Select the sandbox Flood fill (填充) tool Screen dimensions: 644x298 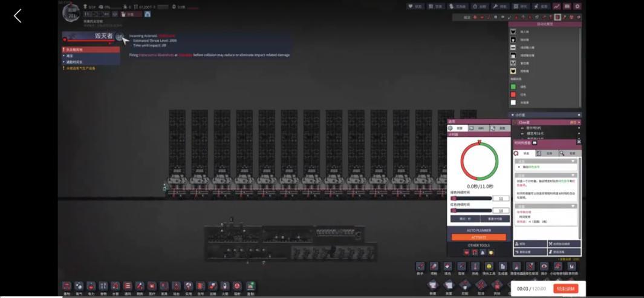point(447,267)
